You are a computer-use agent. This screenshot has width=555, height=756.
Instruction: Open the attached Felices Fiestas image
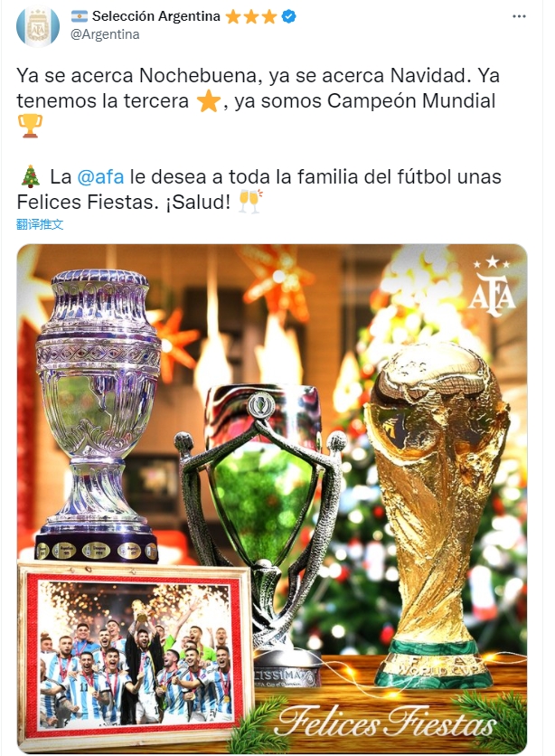point(272,498)
